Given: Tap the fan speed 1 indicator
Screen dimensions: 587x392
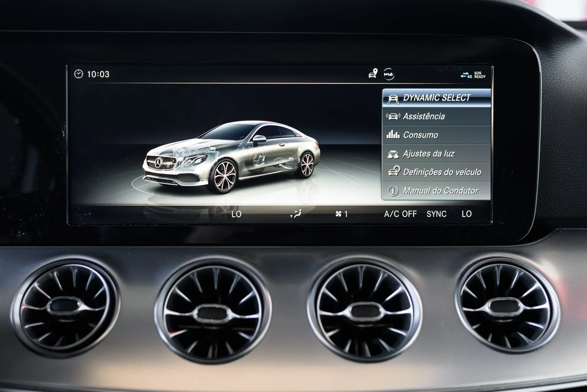Looking at the screenshot, I should (341, 214).
